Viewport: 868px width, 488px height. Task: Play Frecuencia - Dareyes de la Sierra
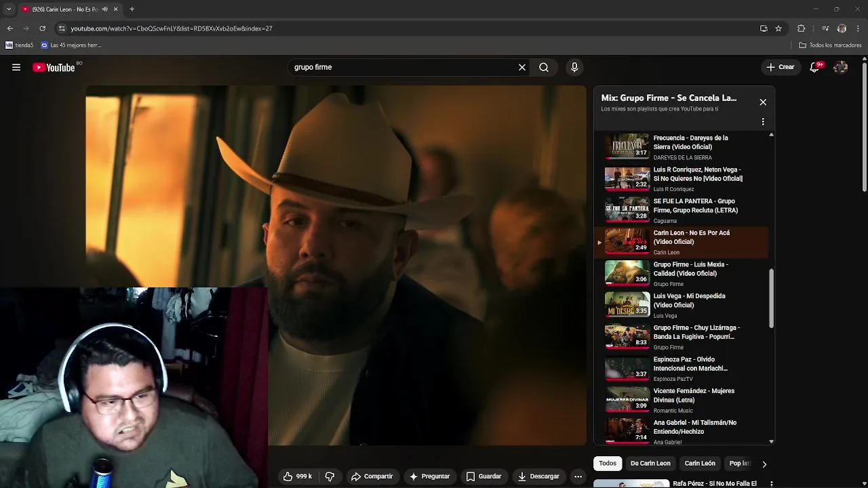(x=682, y=147)
